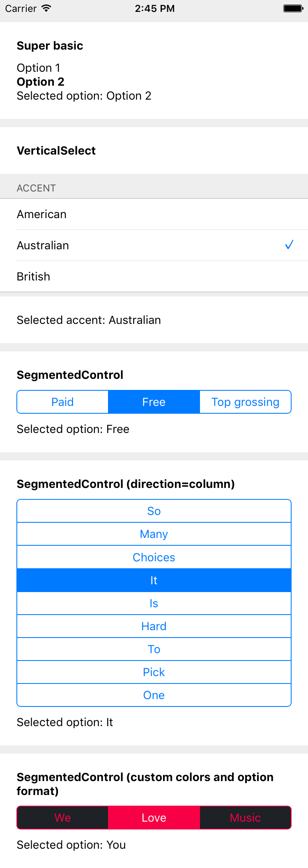Select the Pick segment
The image size is (308, 868).
point(154,672)
